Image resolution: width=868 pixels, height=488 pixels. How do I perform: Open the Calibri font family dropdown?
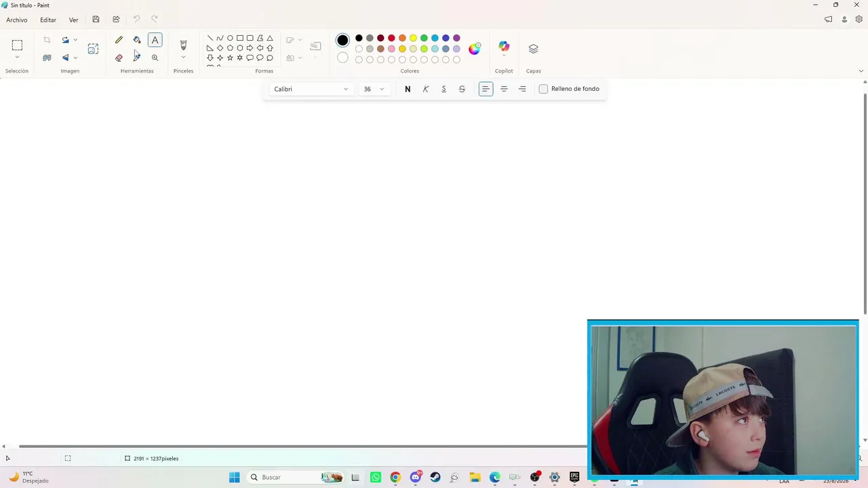point(311,89)
